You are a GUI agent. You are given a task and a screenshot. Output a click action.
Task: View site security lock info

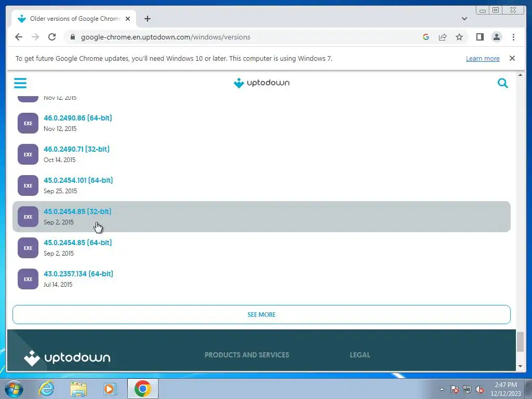(x=72, y=37)
